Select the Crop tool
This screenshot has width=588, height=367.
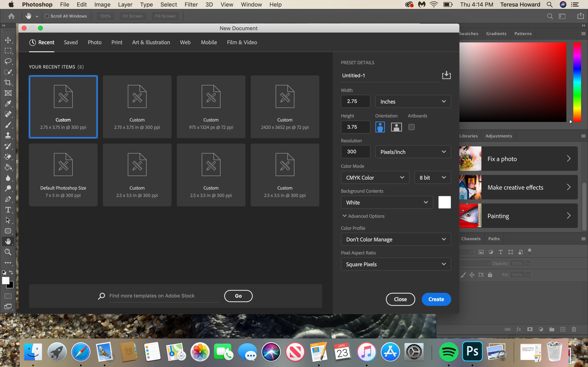(8, 83)
